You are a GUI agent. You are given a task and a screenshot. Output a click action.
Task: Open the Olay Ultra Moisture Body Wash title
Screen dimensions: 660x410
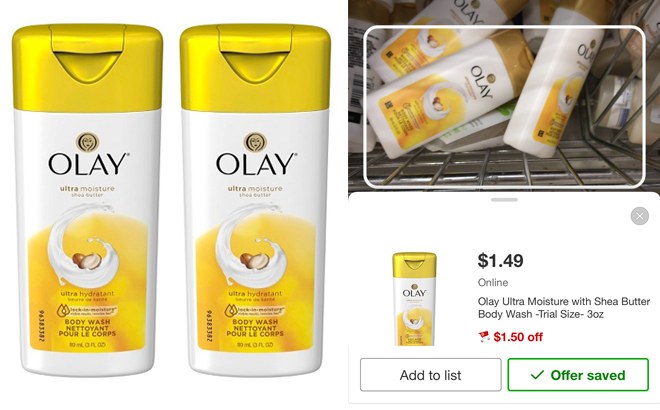pyautogui.click(x=564, y=308)
